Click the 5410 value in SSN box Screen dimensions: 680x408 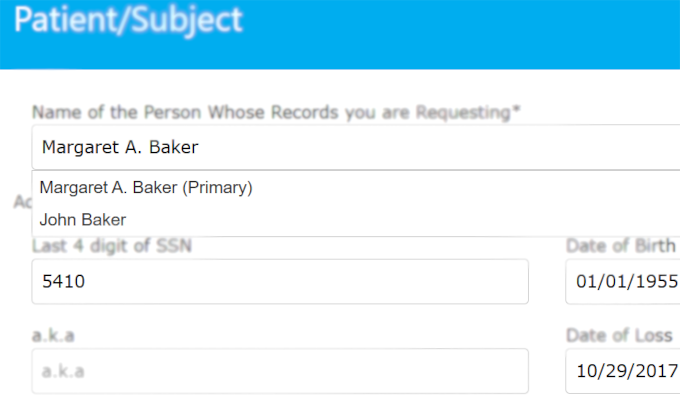pyautogui.click(x=63, y=282)
